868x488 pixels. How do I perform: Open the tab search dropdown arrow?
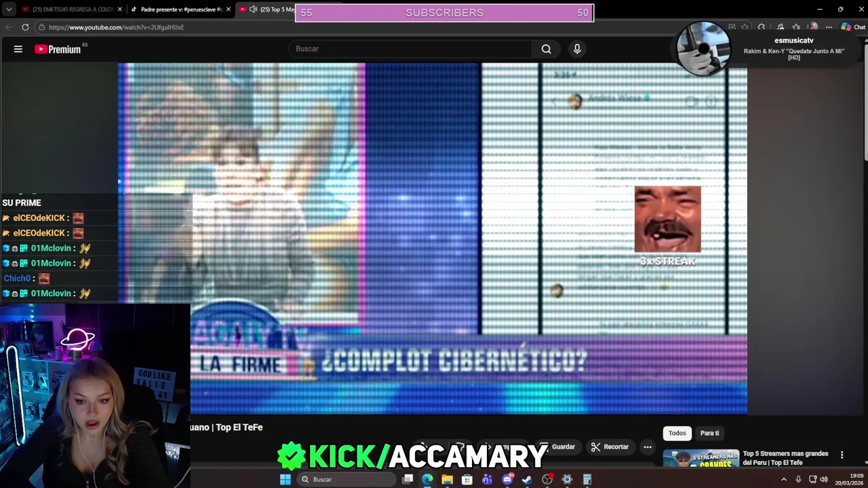9,9
